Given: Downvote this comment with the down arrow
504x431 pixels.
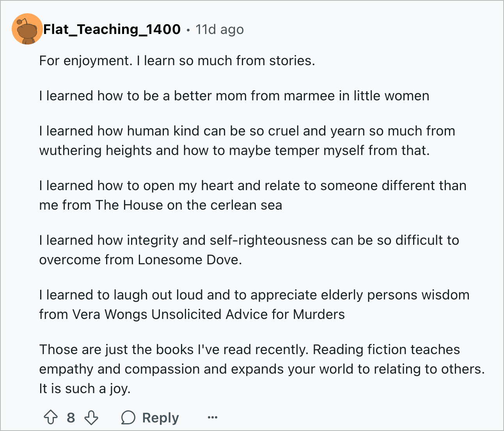Looking at the screenshot, I should tap(91, 417).
